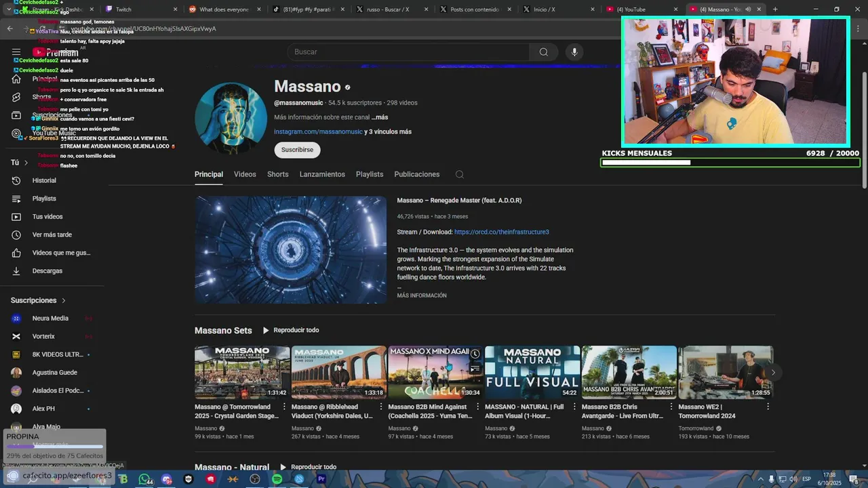Expand Suscripciones section chevron
This screenshot has height=488, width=868.
pos(64,300)
